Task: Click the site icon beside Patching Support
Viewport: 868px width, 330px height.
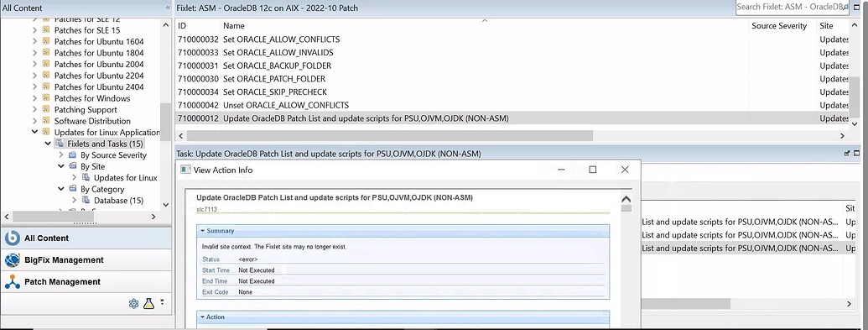Action: [x=46, y=110]
